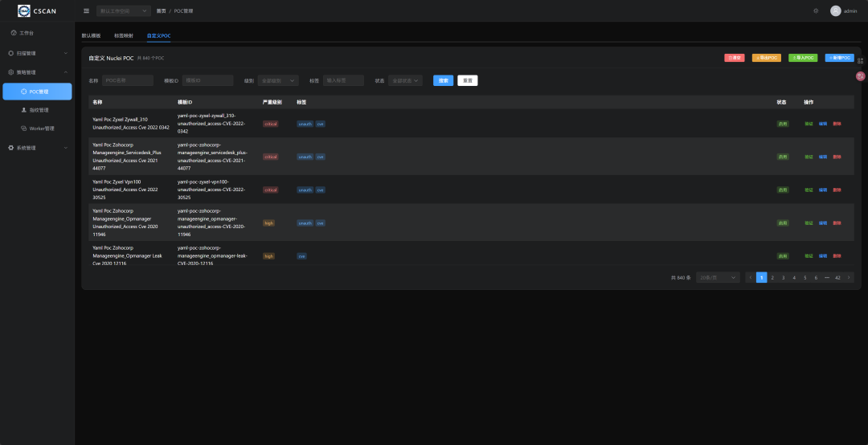Image resolution: width=868 pixels, height=445 pixels.
Task: Click 编辑 for Zyxel Vpn100 row
Action: tap(823, 190)
